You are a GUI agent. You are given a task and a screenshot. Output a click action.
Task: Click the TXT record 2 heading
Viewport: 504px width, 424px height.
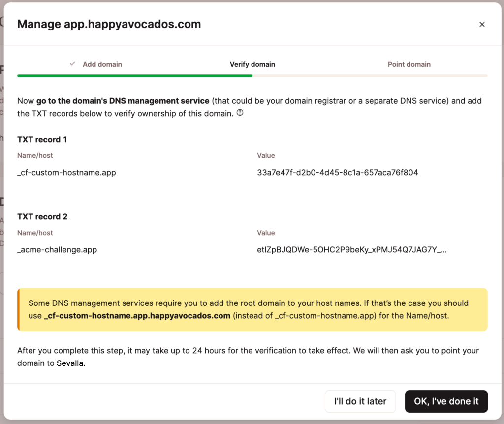(x=42, y=216)
